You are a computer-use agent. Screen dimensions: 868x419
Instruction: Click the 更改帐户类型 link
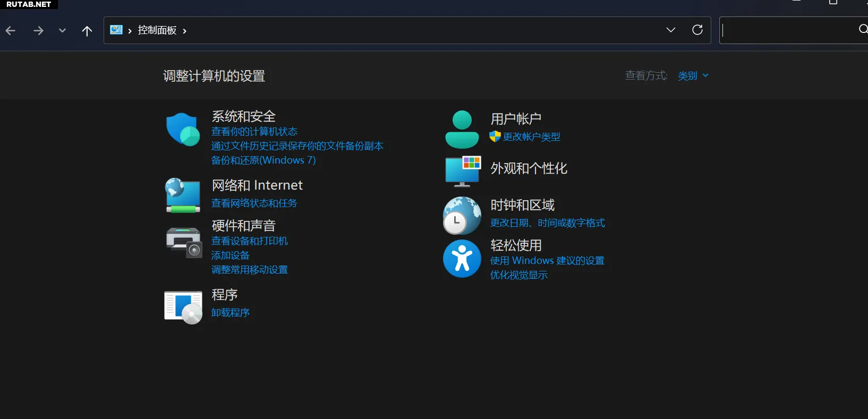click(531, 137)
